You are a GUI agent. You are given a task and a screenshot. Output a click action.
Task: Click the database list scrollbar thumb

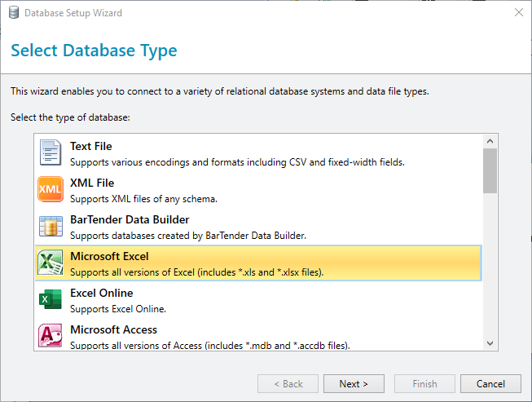490,170
